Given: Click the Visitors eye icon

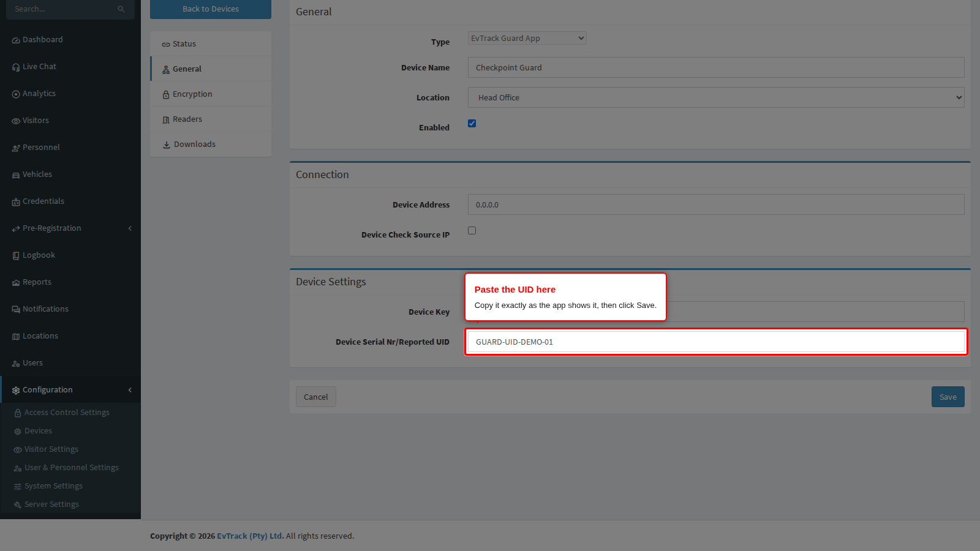Looking at the screenshot, I should point(16,121).
